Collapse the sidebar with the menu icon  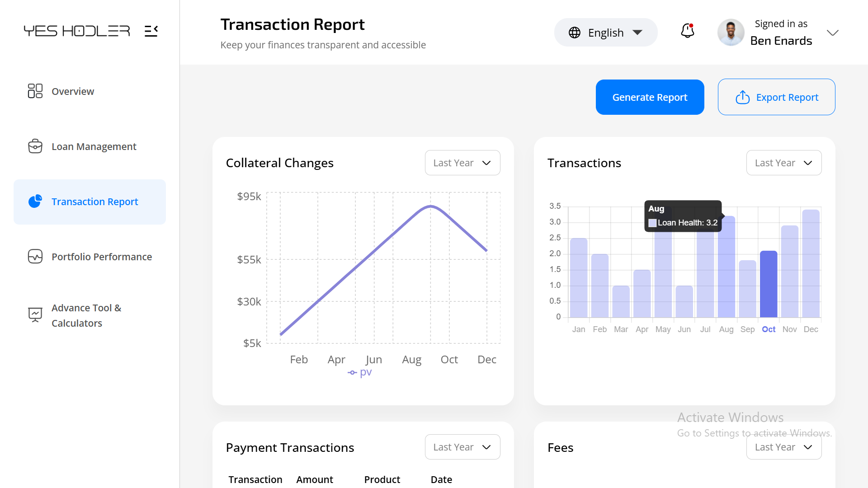click(x=151, y=31)
